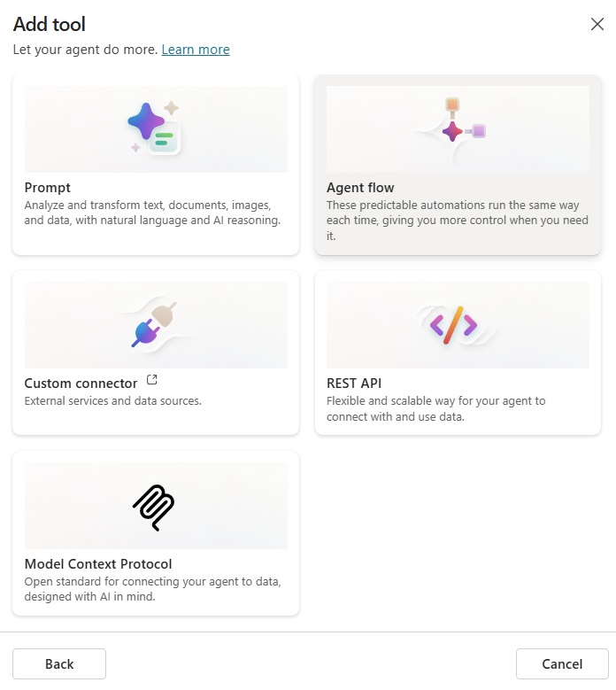
Task: Choose the Agent flow title text
Action: tap(360, 188)
